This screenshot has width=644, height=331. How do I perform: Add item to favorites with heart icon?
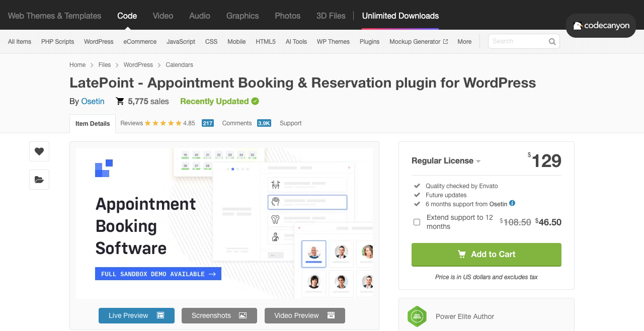coord(39,151)
